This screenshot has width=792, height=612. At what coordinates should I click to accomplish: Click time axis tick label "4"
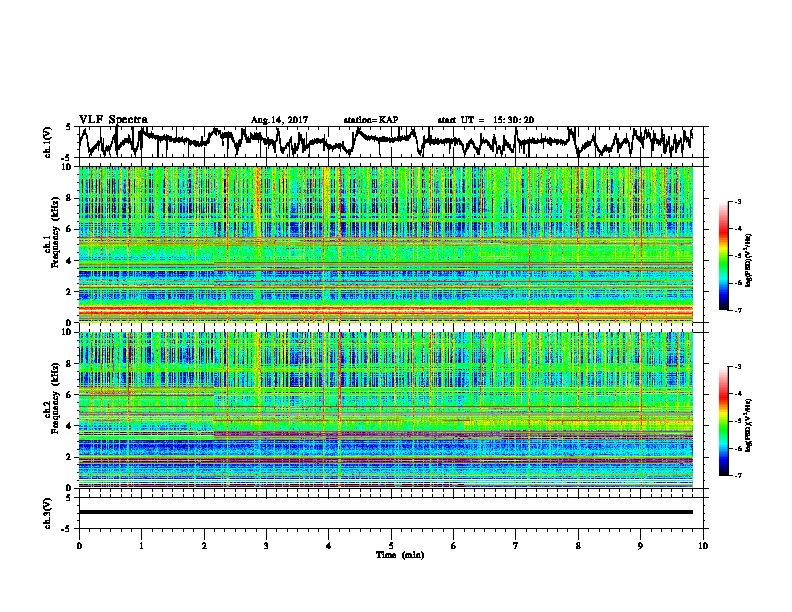coord(329,546)
